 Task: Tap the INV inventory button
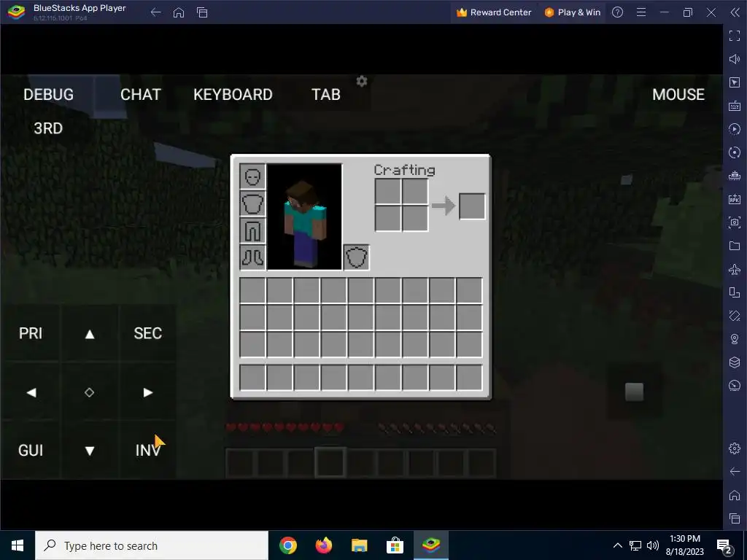pyautogui.click(x=147, y=450)
